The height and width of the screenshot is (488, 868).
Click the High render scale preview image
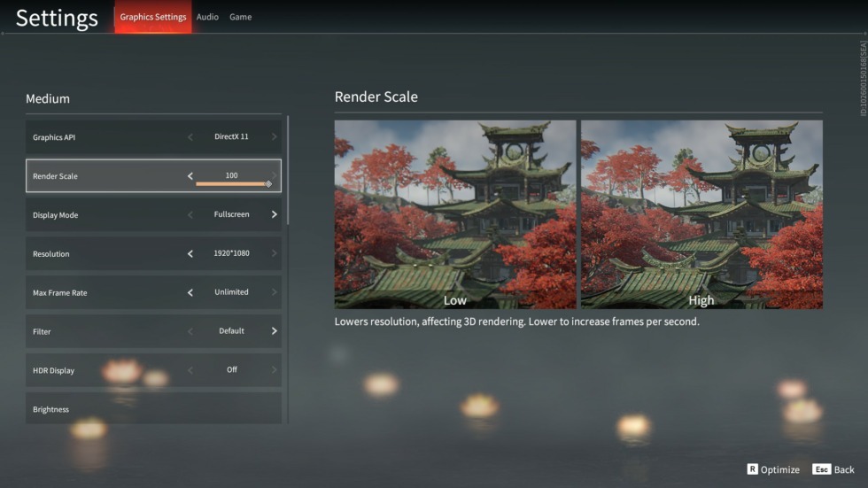pos(701,214)
